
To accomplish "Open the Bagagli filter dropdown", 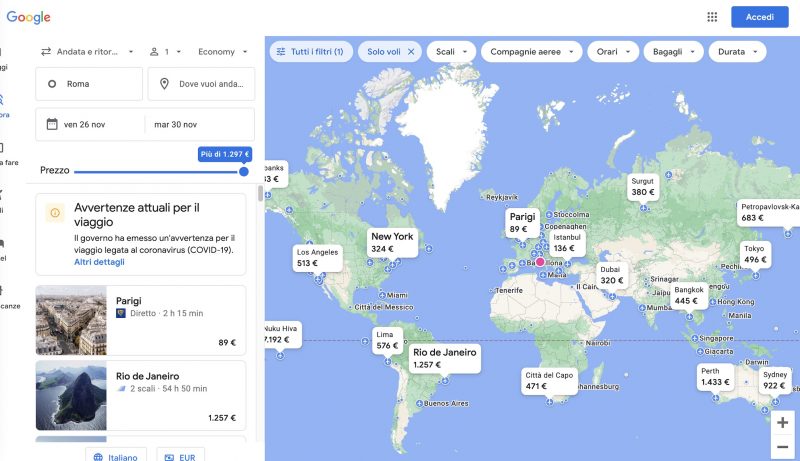I will (x=673, y=52).
